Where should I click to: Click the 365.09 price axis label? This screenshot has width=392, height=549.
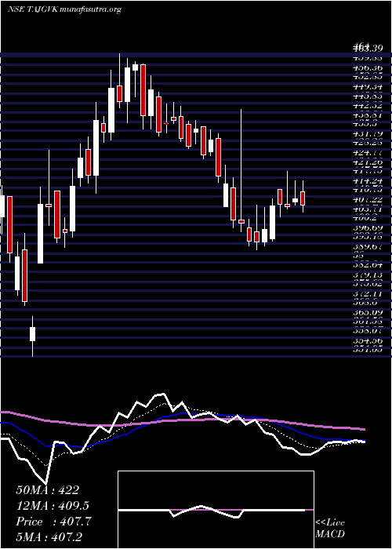(x=368, y=313)
